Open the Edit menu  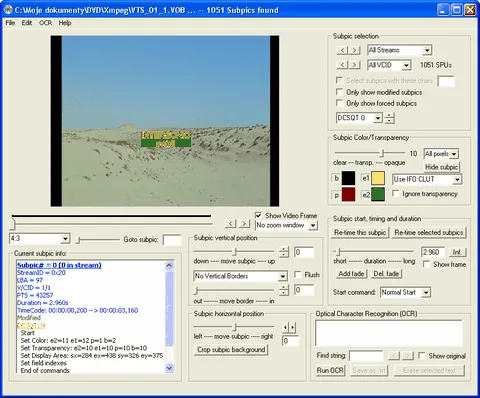[27, 23]
